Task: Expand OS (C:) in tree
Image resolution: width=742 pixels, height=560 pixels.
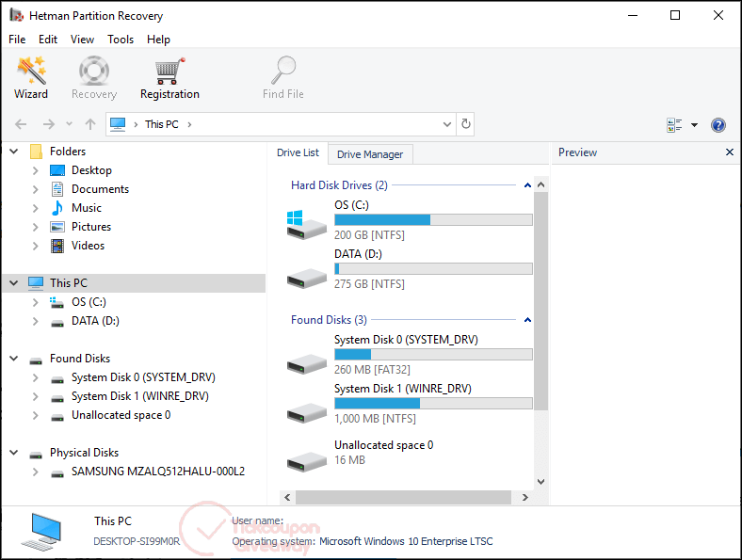Action: (35, 302)
